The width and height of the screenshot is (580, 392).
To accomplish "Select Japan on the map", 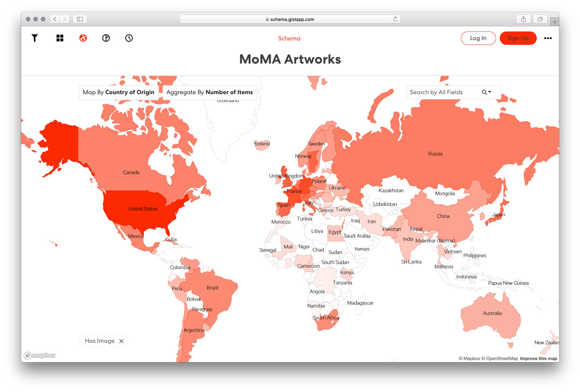I will coord(498,215).
